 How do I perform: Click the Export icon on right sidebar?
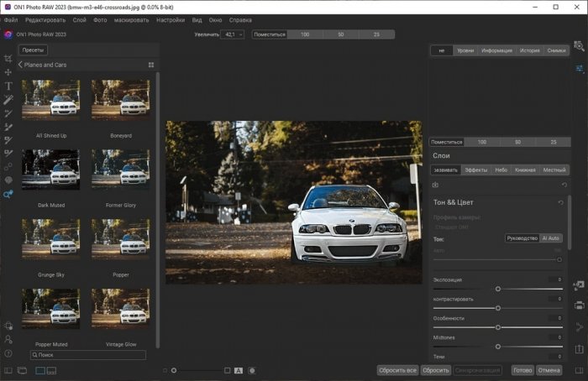point(580,349)
